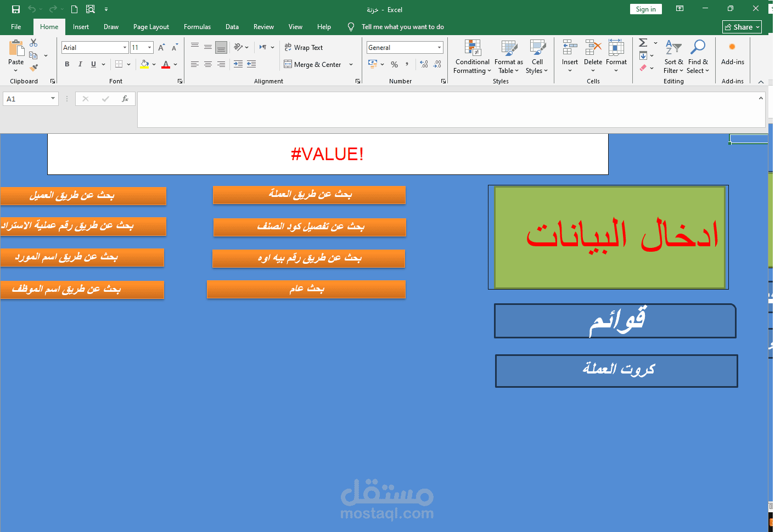775x532 pixels.
Task: Switch to the Page Layout tab
Action: pos(151,27)
